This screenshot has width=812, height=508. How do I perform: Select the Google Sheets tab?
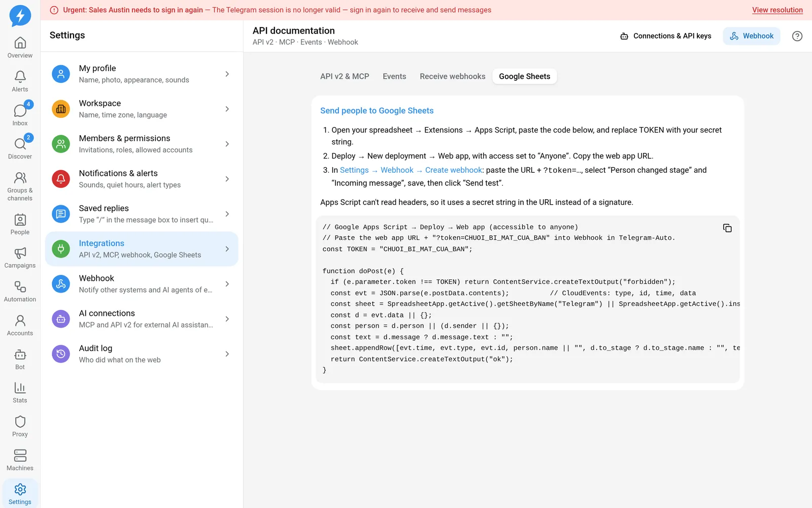click(524, 77)
